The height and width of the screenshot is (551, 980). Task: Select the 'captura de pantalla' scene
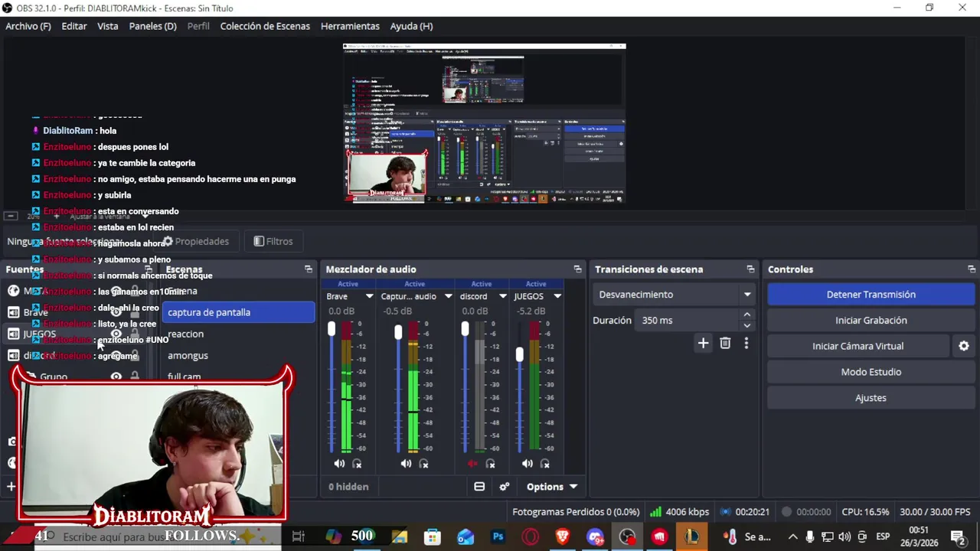[238, 312]
